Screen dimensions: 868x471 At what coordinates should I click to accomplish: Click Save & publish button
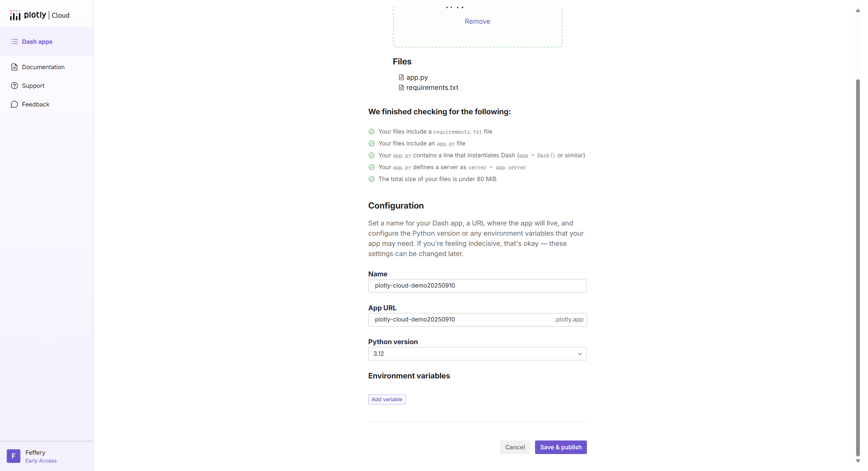tap(561, 447)
